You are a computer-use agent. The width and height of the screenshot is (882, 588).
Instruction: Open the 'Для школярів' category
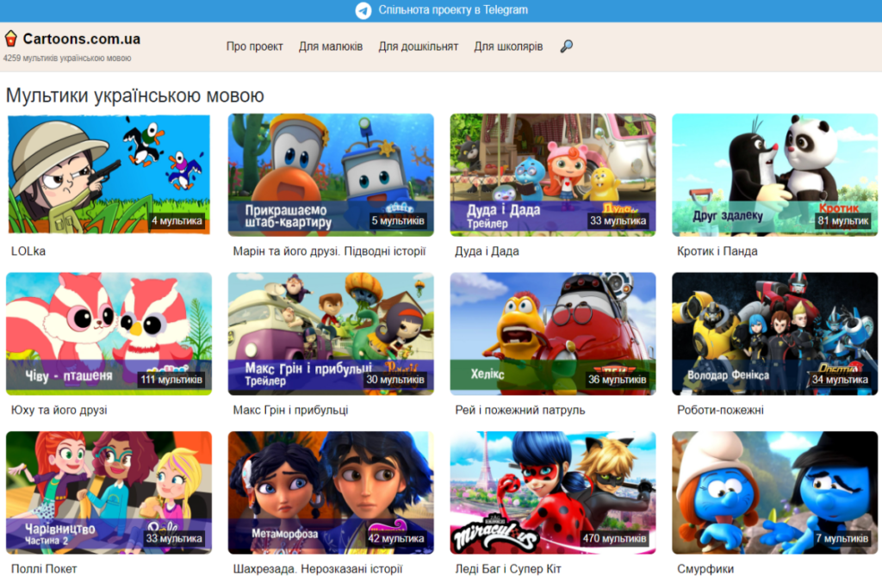click(x=508, y=46)
